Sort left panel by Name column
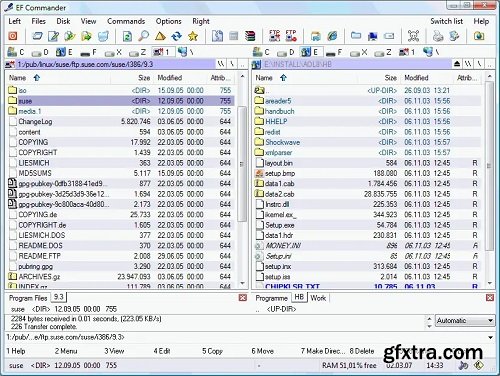 click(58, 78)
